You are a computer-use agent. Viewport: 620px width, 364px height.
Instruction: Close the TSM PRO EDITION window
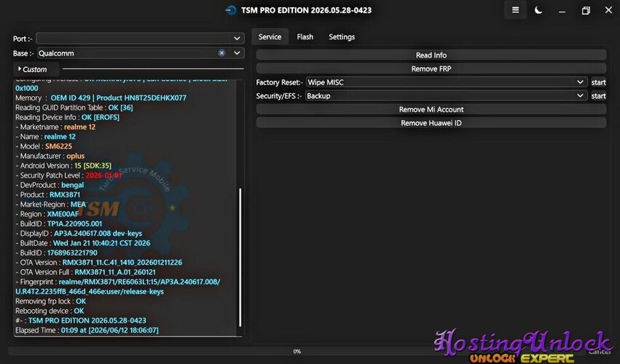tap(608, 10)
